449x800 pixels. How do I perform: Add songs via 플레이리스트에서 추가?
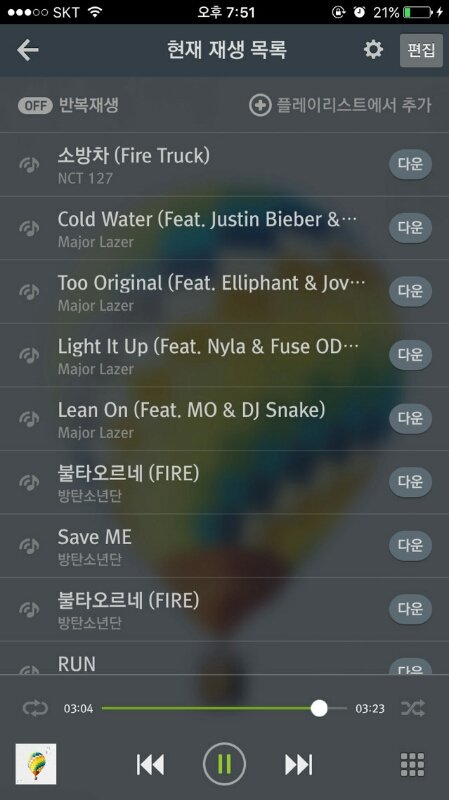(340, 105)
